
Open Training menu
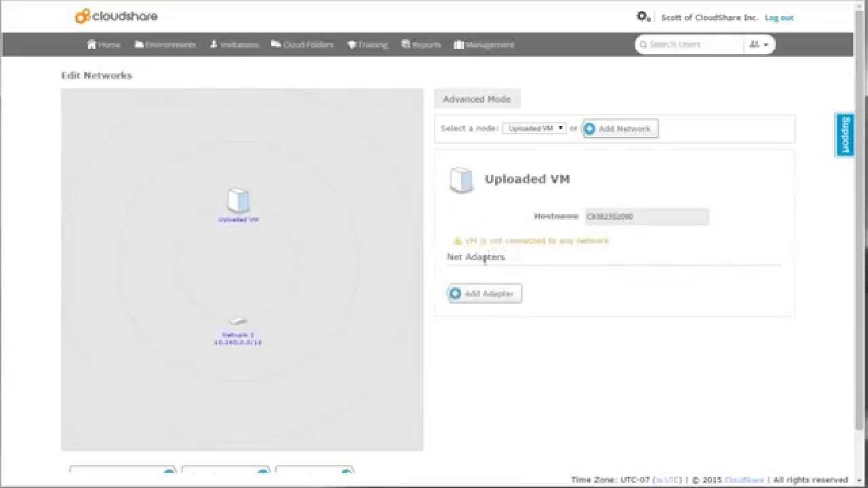tap(368, 45)
